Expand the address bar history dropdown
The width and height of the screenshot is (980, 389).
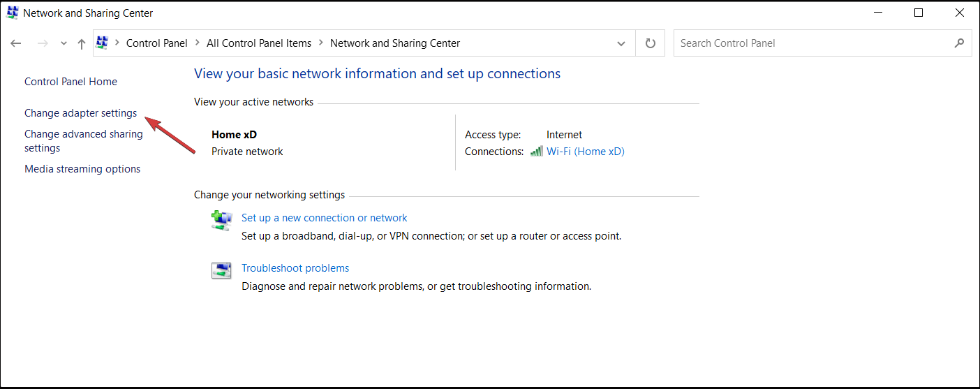[621, 43]
